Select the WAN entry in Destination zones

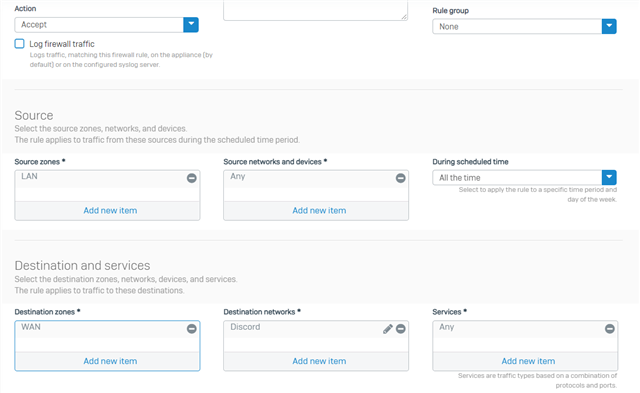(31, 327)
